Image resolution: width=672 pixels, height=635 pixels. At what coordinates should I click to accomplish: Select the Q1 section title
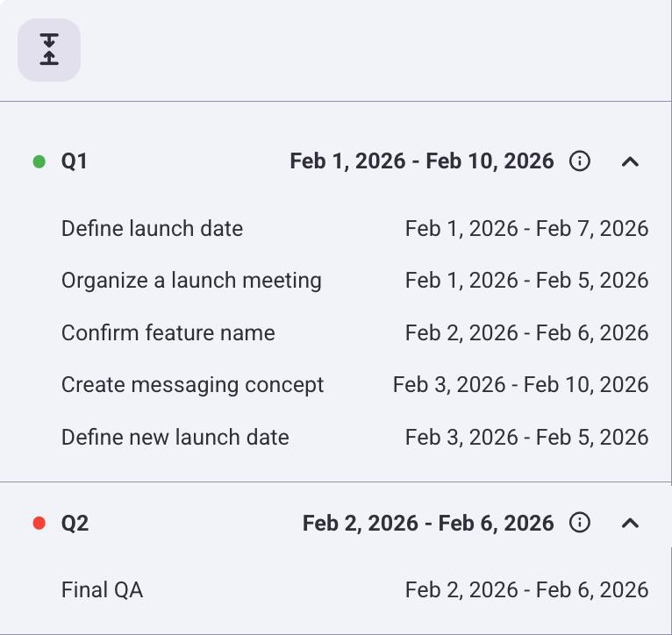(75, 161)
